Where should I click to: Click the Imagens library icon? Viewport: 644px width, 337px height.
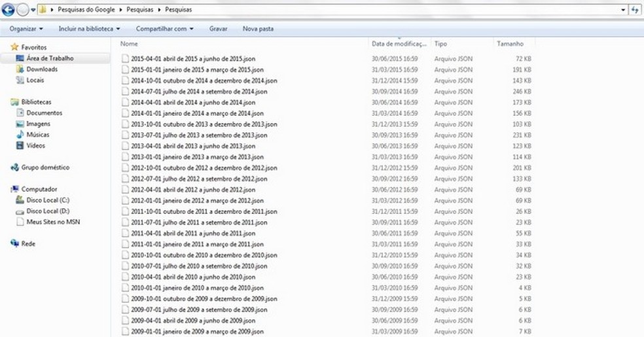(20, 124)
